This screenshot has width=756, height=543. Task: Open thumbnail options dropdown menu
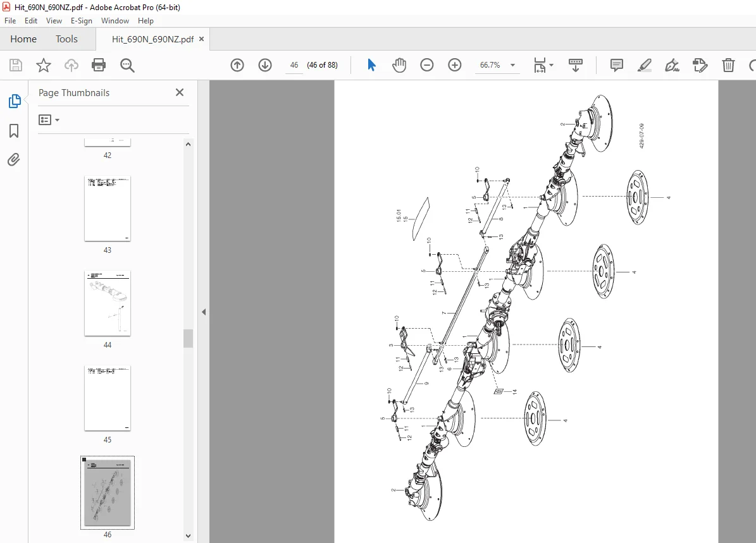tap(49, 119)
